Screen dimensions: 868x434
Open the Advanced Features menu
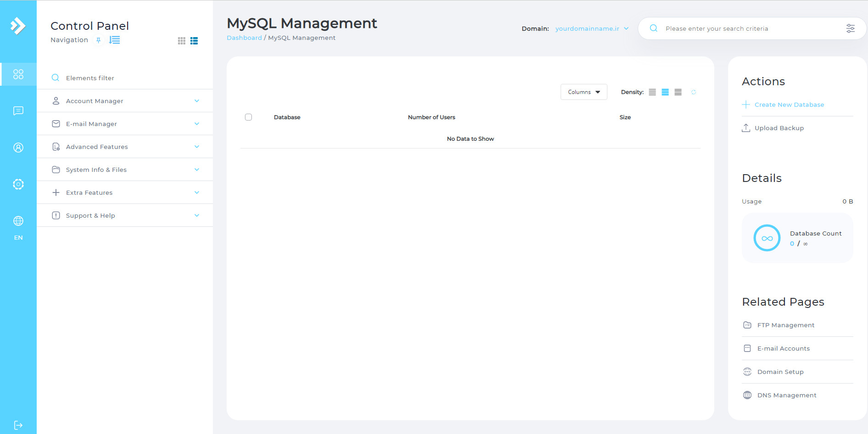point(125,147)
